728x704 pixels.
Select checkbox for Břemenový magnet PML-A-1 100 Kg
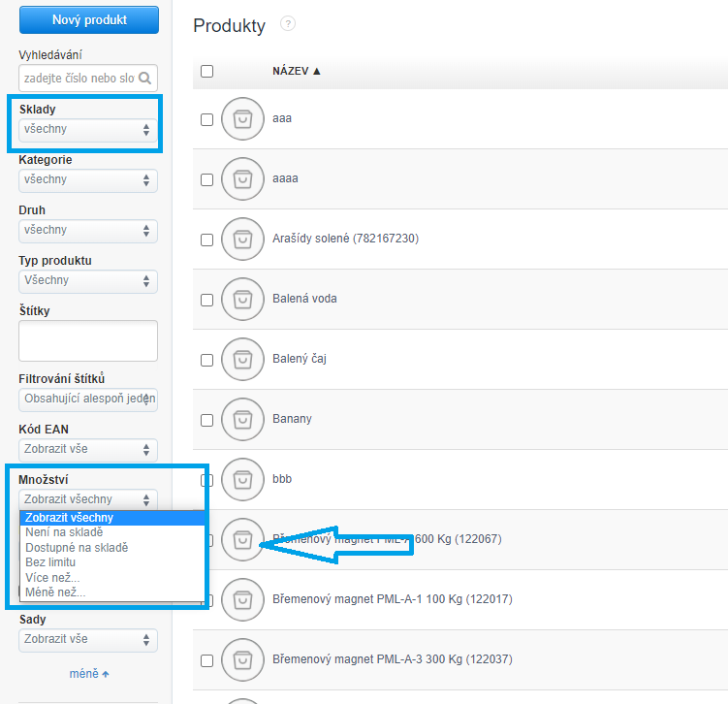[x=206, y=599]
